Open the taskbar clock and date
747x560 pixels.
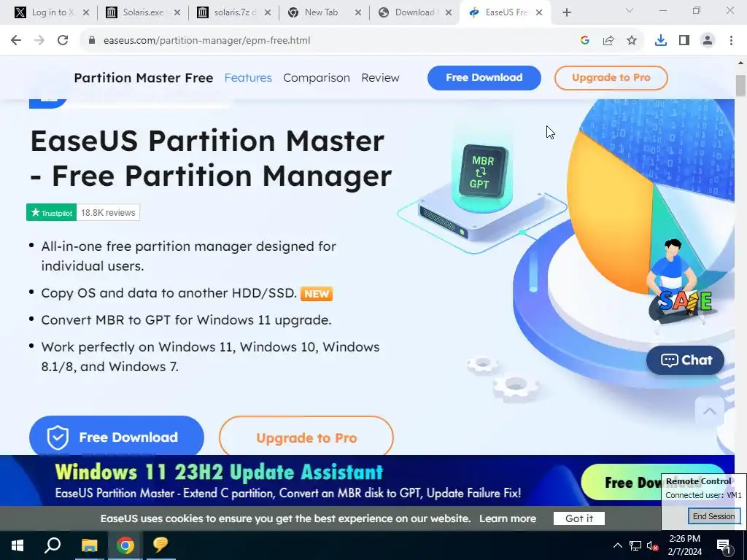[685, 545]
